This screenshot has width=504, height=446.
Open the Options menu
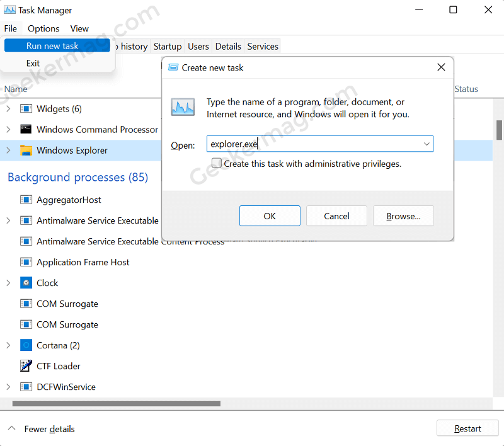pos(43,28)
